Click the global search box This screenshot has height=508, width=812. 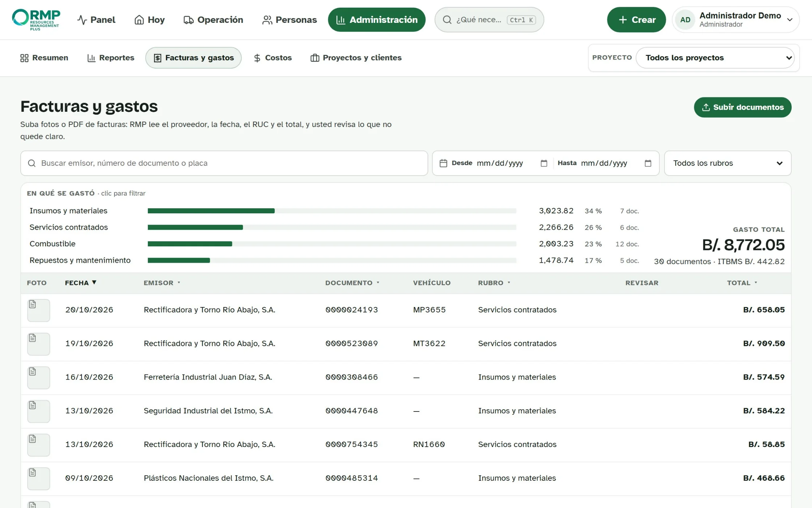[489, 20]
